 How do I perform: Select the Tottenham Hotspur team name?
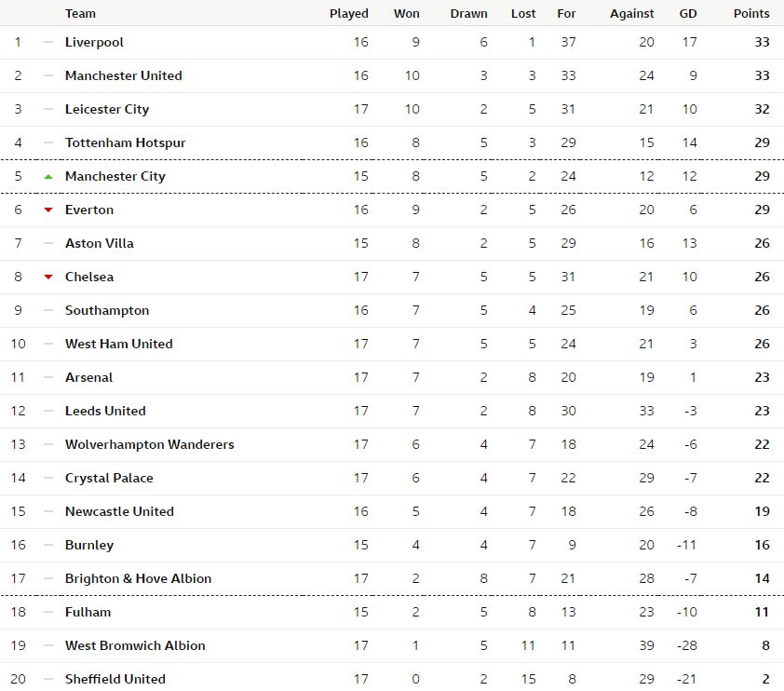point(125,143)
